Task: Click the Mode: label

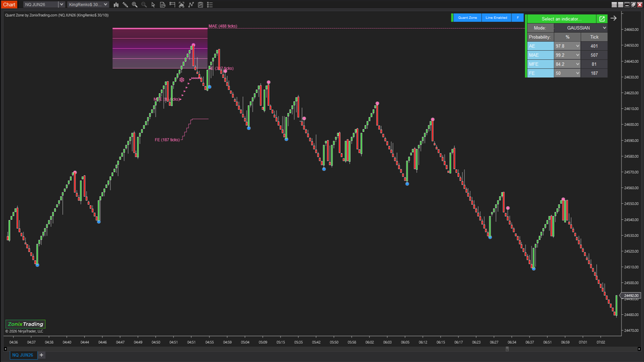Action: [x=540, y=28]
